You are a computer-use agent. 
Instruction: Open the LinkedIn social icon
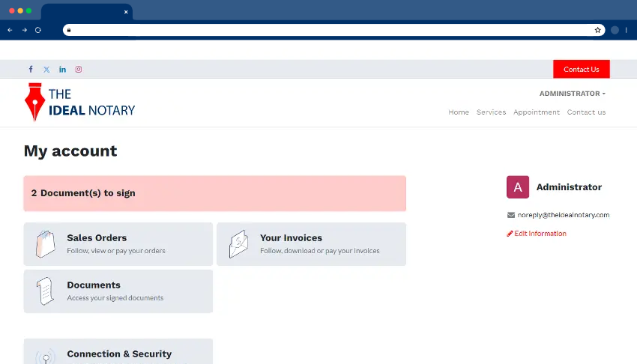pos(62,70)
